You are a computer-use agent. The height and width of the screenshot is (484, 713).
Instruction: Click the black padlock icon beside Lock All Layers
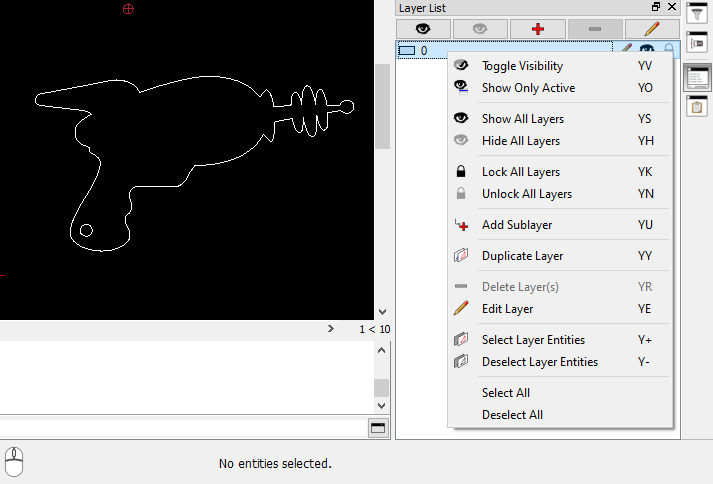[x=461, y=171]
